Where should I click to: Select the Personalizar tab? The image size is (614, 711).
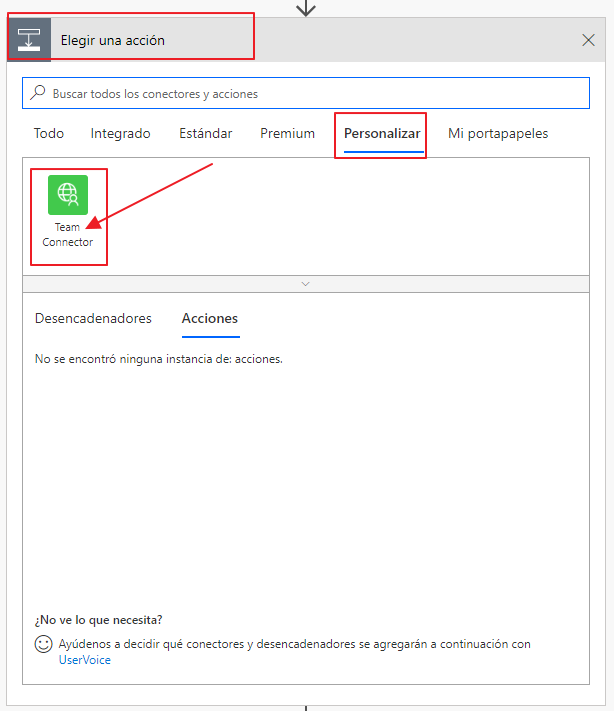382,133
